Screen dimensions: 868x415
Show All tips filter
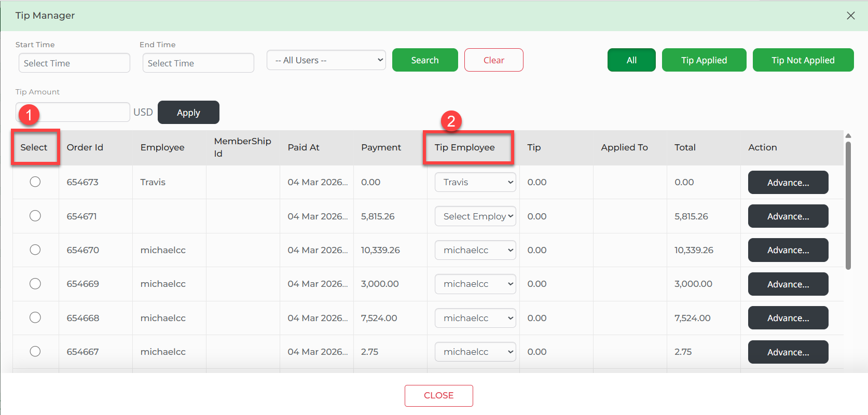pyautogui.click(x=631, y=60)
